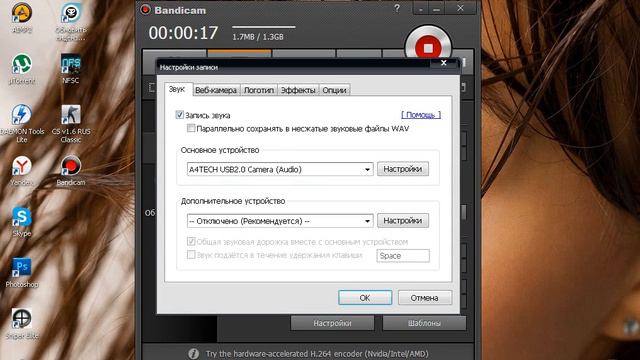This screenshot has width=640, height=360.
Task: Select the Звук tab
Action: [x=177, y=89]
